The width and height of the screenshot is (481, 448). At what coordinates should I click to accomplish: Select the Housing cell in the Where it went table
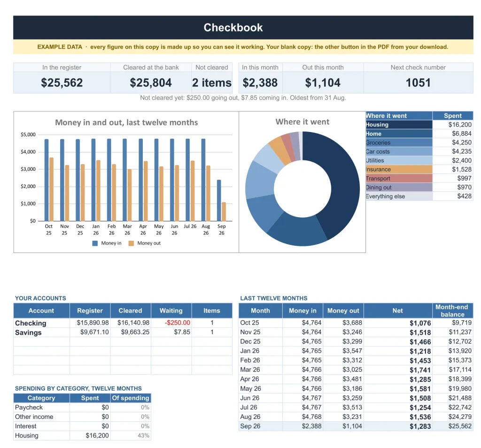399,125
